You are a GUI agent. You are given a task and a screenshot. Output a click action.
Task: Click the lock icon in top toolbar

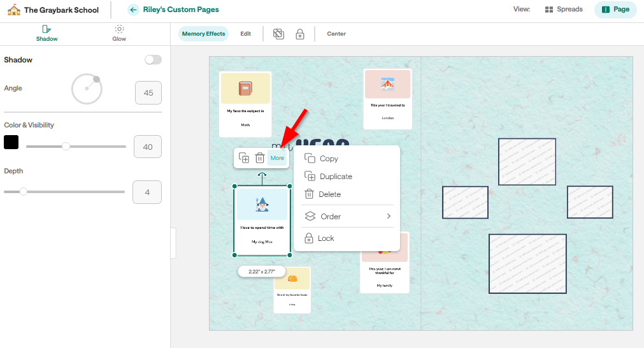[x=300, y=34]
